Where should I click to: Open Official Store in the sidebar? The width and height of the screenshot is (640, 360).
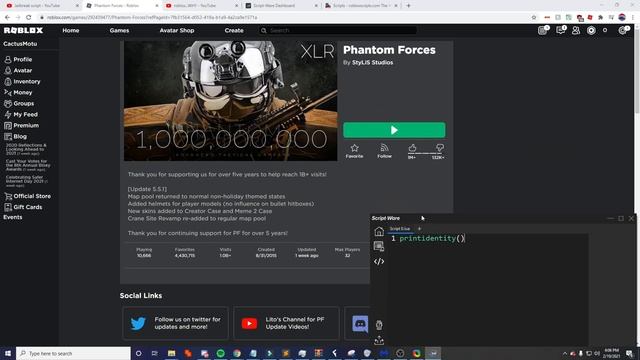pos(29,196)
